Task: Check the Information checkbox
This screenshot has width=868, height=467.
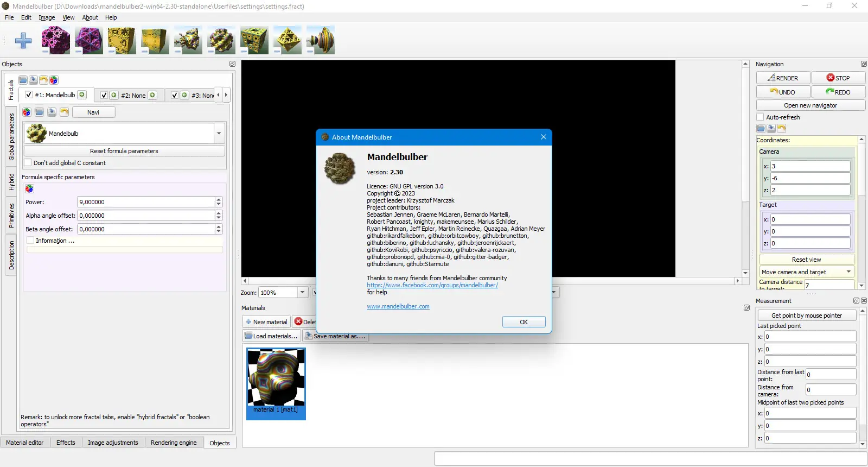Action: 30,241
